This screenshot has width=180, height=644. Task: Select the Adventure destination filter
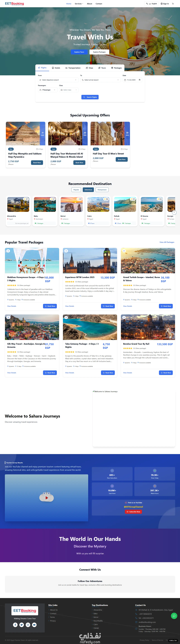tap(88, 190)
